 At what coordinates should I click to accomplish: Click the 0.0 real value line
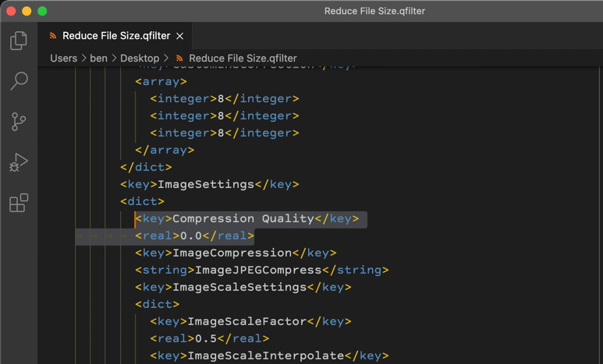[x=194, y=236]
